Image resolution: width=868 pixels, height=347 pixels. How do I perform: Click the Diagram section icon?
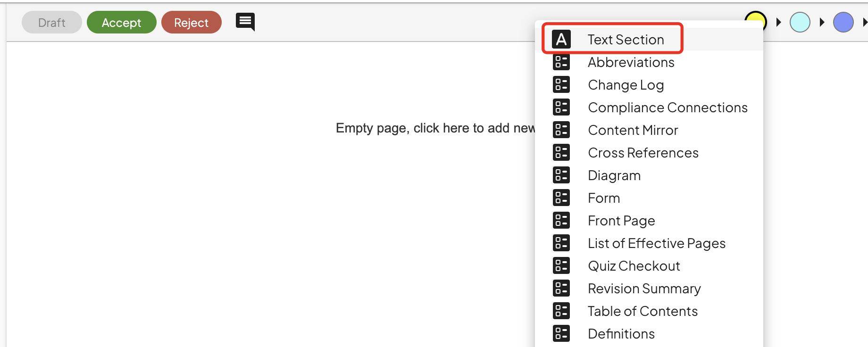tap(561, 175)
